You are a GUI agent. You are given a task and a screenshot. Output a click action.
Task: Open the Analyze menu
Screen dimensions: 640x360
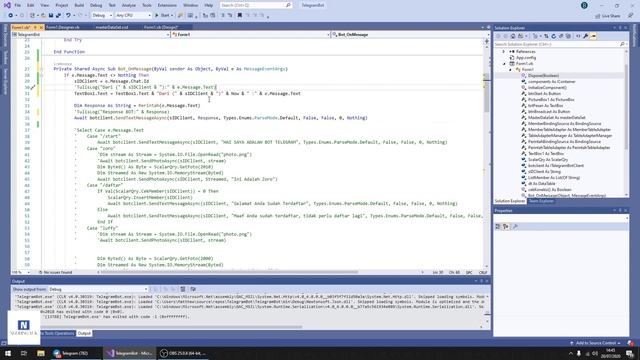click(129, 5)
